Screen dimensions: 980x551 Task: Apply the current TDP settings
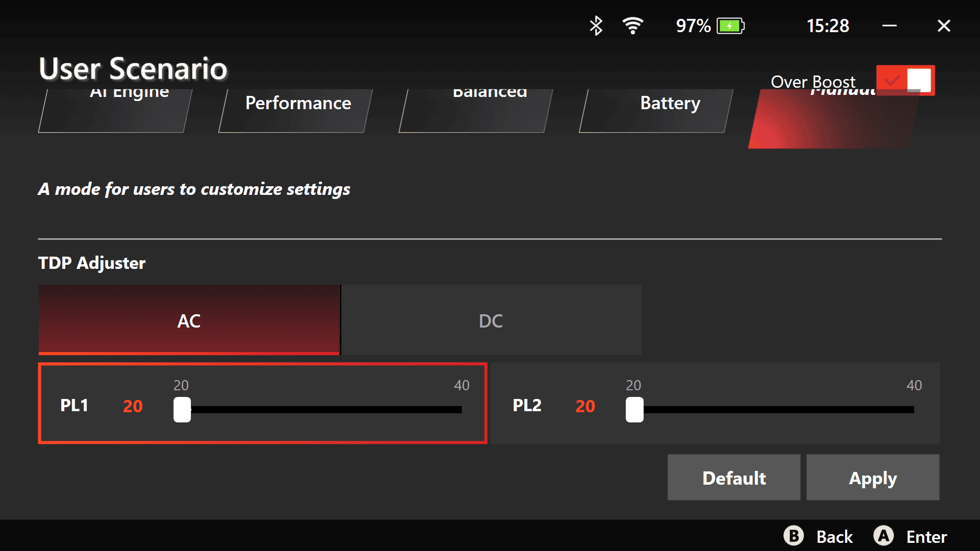click(x=873, y=478)
